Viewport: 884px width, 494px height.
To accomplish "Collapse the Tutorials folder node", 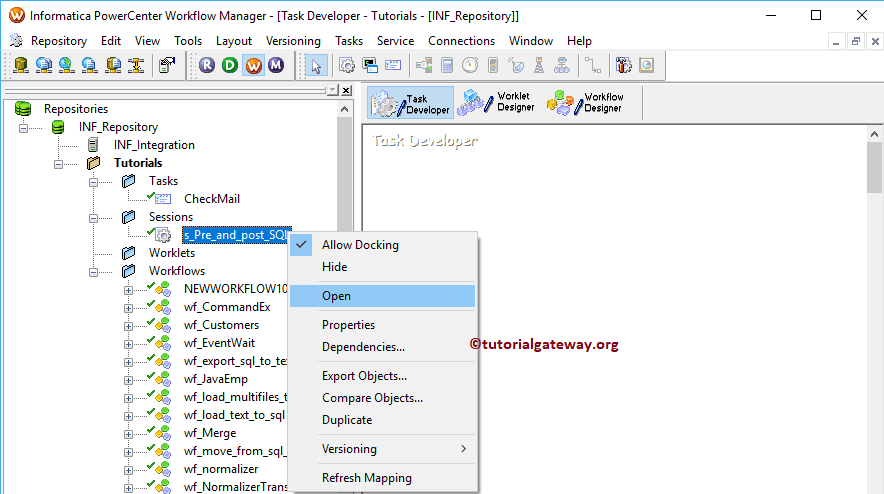I will click(58, 164).
